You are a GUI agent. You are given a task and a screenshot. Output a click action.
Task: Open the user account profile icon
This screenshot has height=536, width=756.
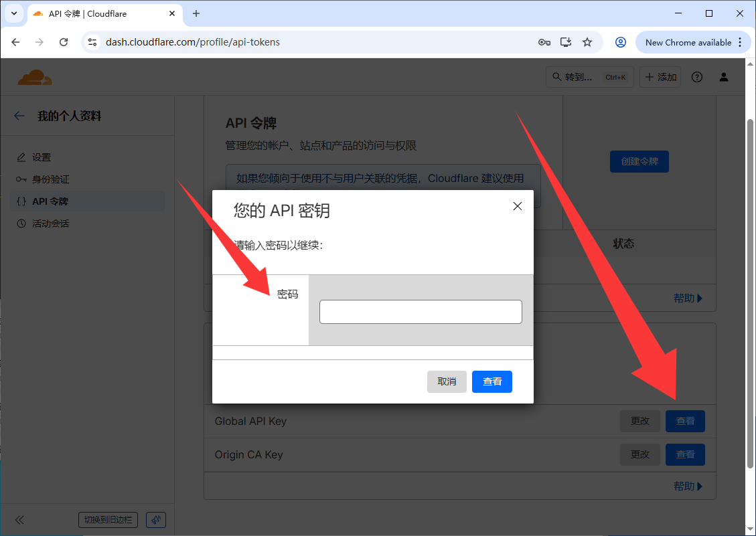tap(724, 77)
